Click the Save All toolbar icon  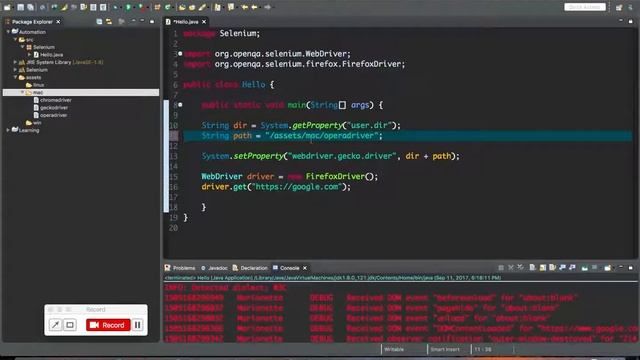point(31,7)
